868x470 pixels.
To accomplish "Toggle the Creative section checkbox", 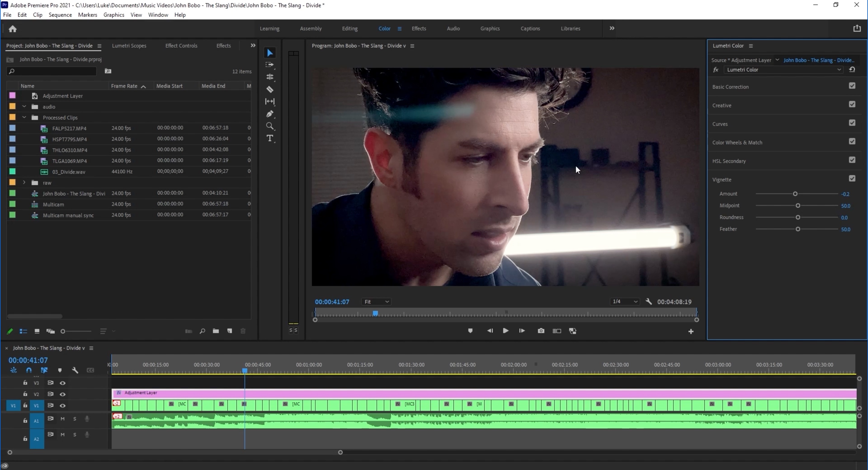I will 852,104.
